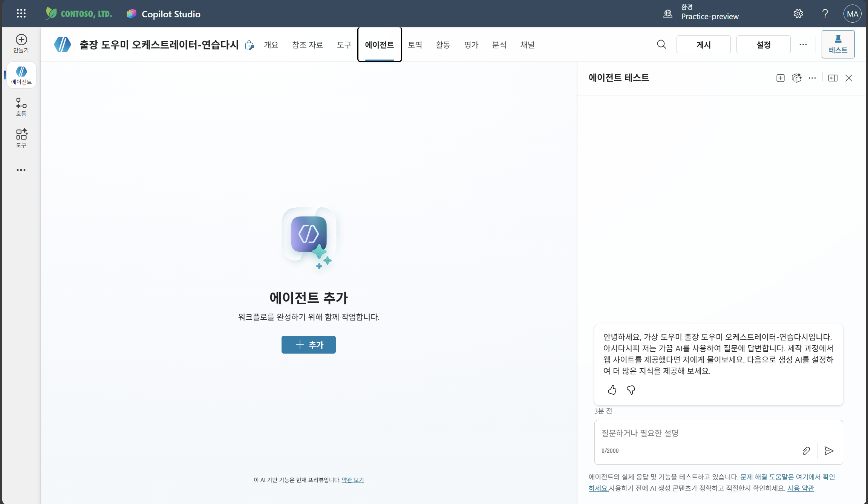Open 에이전트 in left sidebar
The height and width of the screenshot is (504, 868).
tap(21, 75)
